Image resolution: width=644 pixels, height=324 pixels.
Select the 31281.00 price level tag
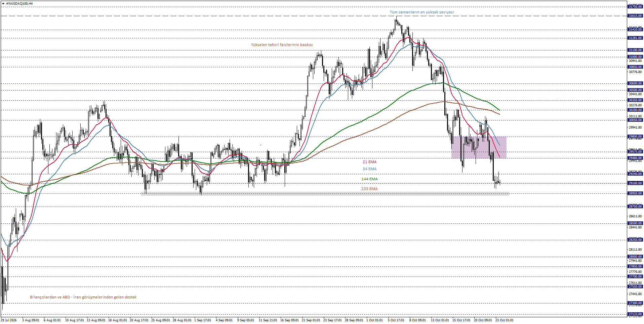point(635,38)
